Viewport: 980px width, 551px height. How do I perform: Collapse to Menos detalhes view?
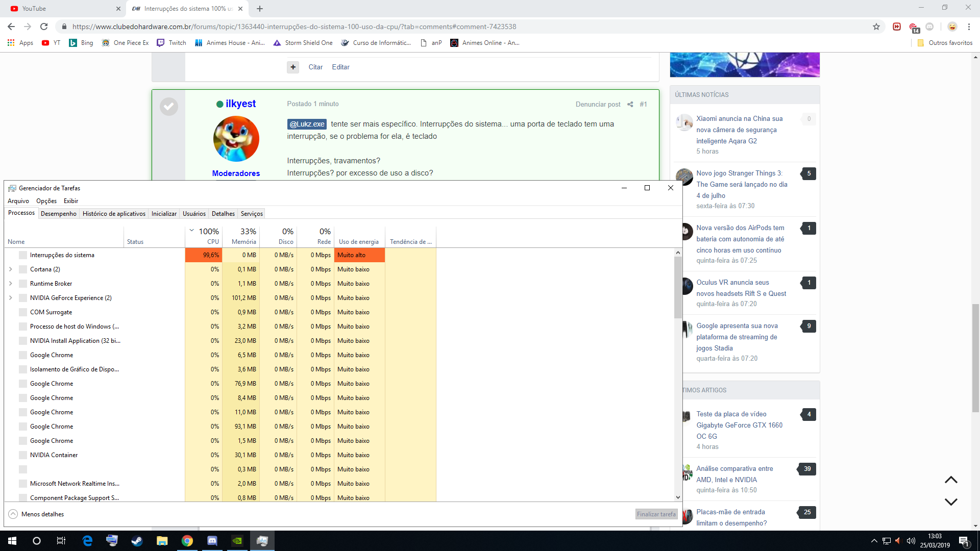point(36,514)
